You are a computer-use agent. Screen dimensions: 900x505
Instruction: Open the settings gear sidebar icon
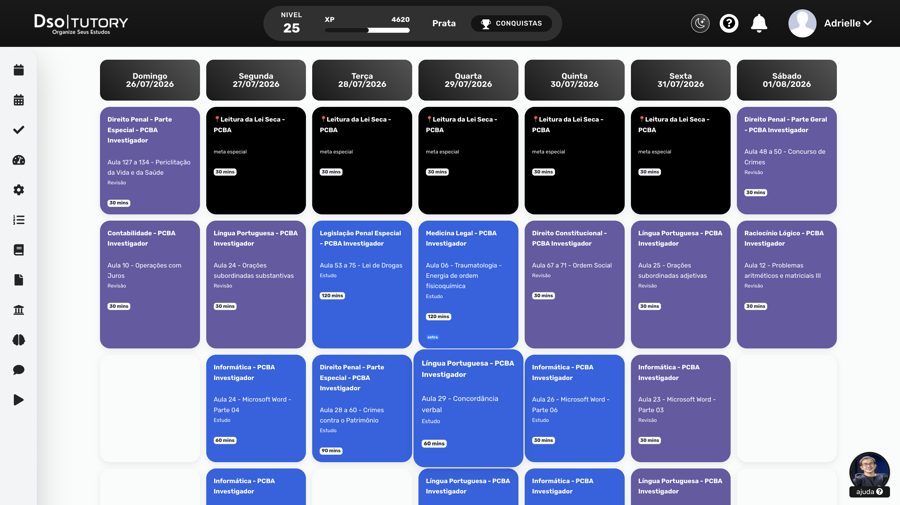[18, 190]
